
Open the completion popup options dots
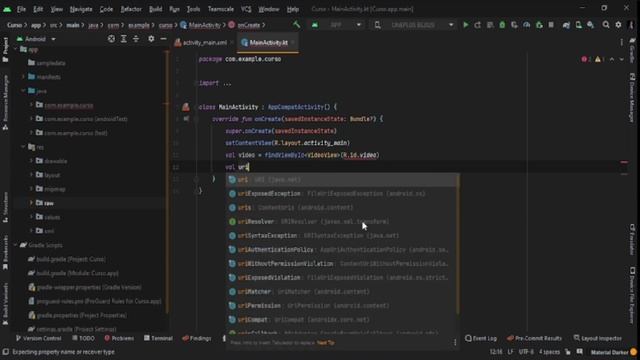[455, 342]
